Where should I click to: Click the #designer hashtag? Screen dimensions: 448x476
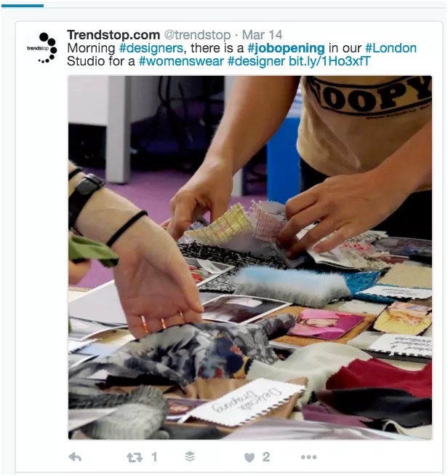point(256,61)
